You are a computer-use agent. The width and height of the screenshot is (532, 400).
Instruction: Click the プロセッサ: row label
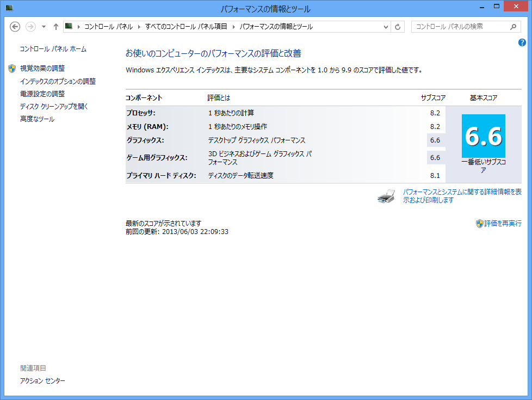141,113
